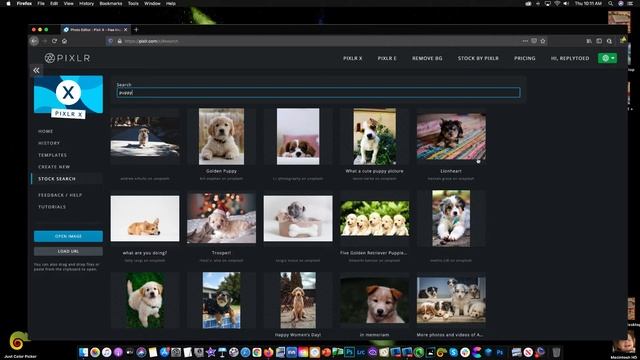Open the Firefox library icon

589,41
